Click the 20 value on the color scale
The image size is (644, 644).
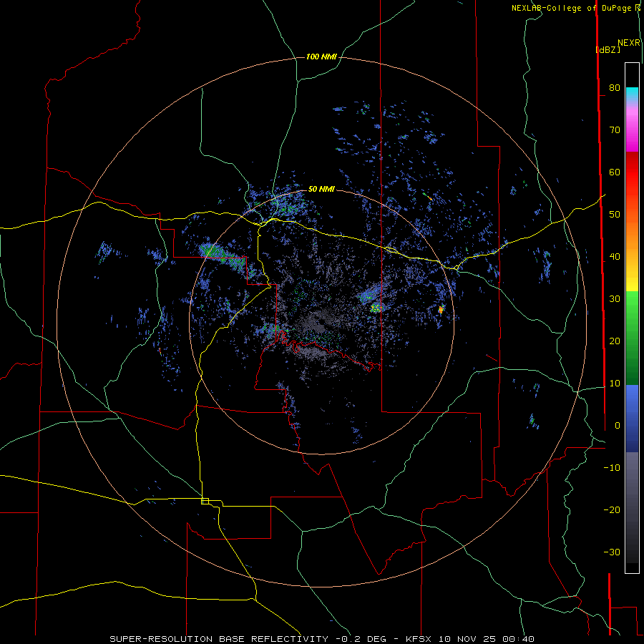615,341
